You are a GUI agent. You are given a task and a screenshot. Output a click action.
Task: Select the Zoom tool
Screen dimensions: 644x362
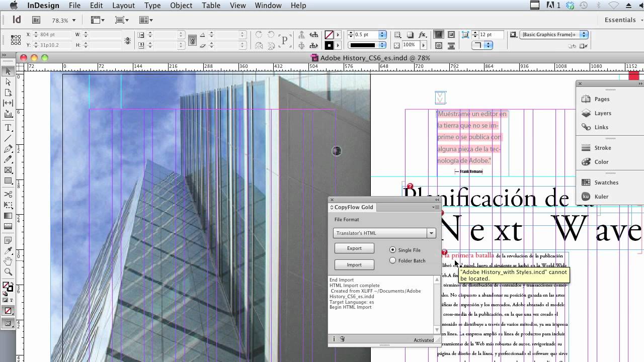coord(8,272)
